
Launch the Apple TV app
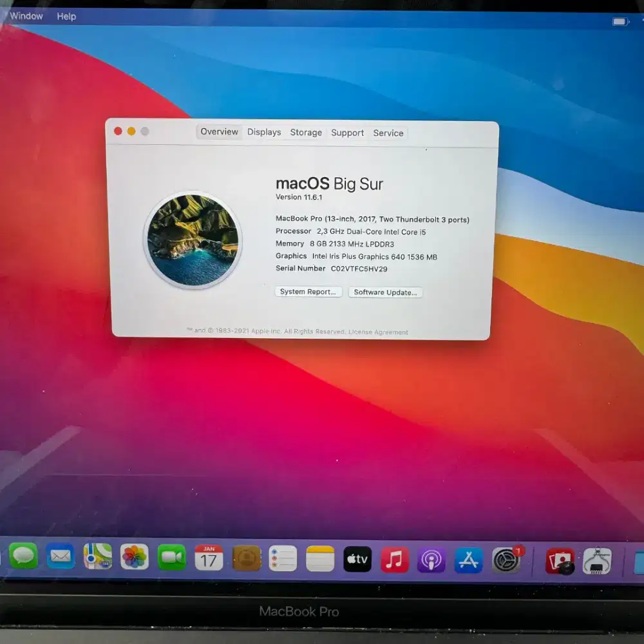click(358, 558)
